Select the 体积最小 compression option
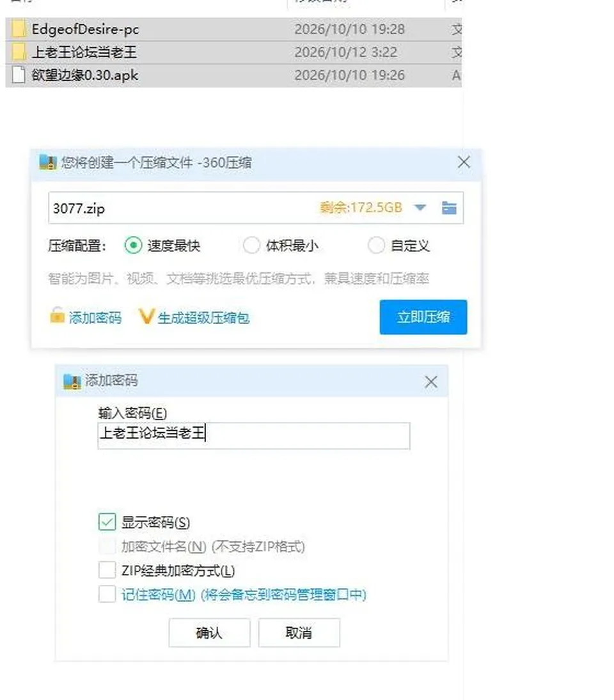614x700 pixels. point(251,245)
